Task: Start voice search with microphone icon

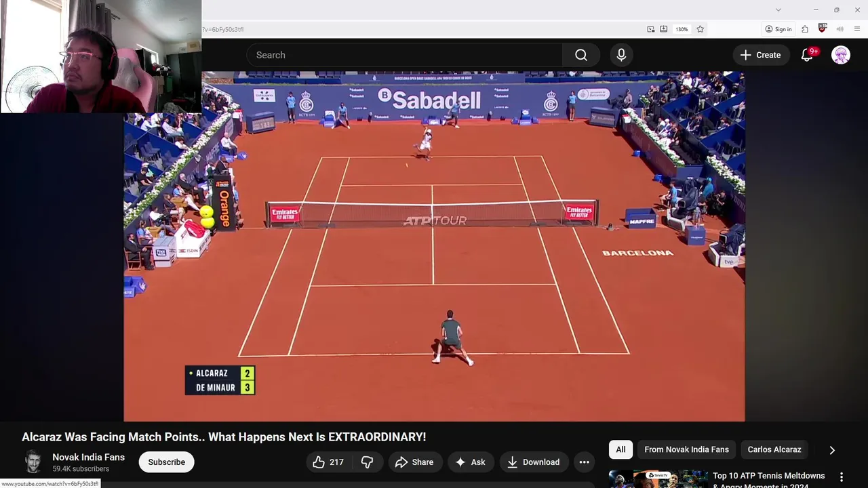Action: [x=621, y=55]
